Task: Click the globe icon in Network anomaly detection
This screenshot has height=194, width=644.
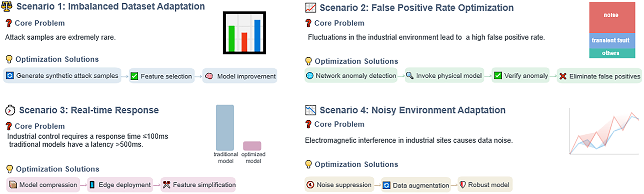Action: coord(310,76)
